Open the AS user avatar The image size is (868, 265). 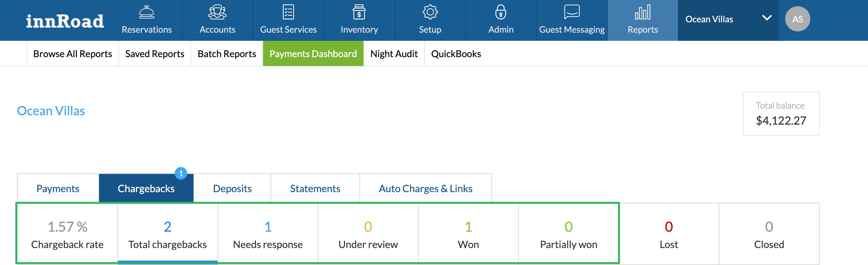tap(797, 19)
